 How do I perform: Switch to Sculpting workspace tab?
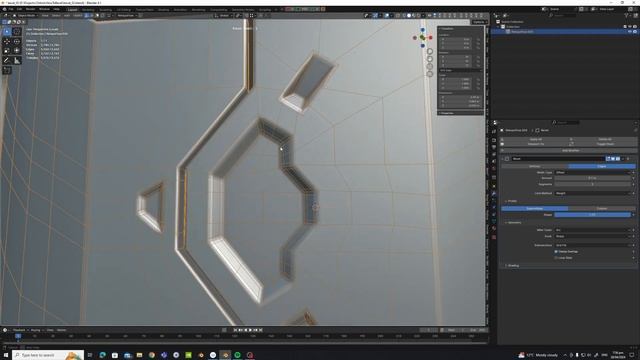(x=105, y=9)
